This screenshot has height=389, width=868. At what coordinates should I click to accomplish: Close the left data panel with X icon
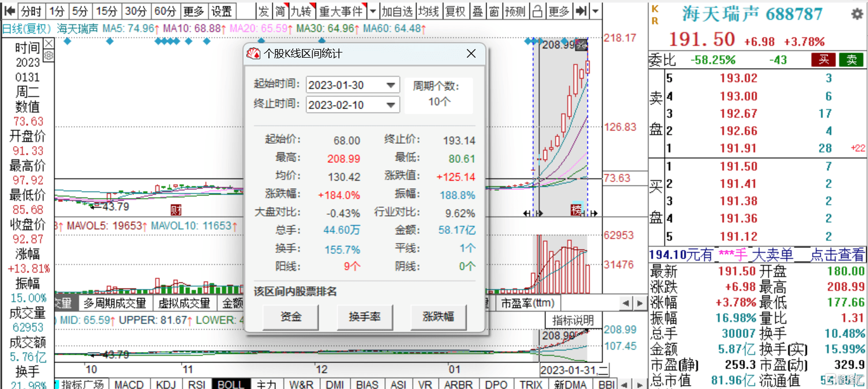[48, 44]
